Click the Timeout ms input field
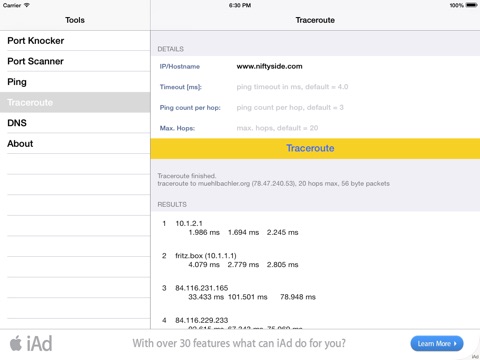This screenshot has height=360, width=480. pyautogui.click(x=292, y=87)
